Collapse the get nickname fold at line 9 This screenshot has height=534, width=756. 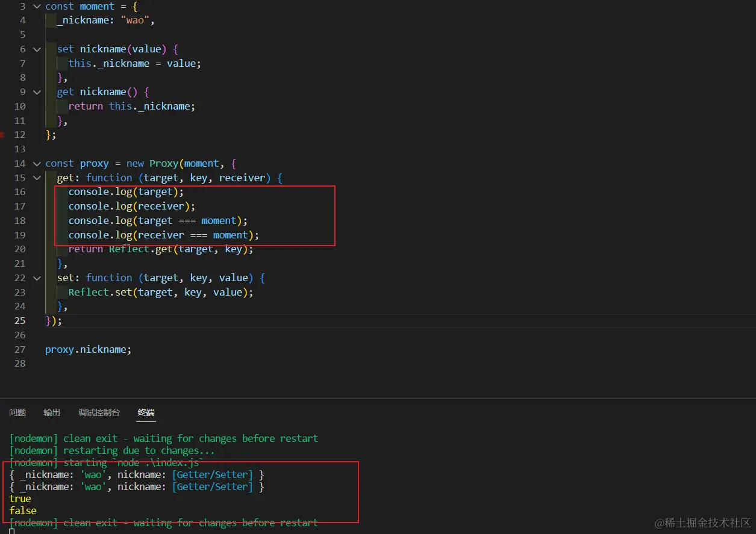pyautogui.click(x=37, y=92)
